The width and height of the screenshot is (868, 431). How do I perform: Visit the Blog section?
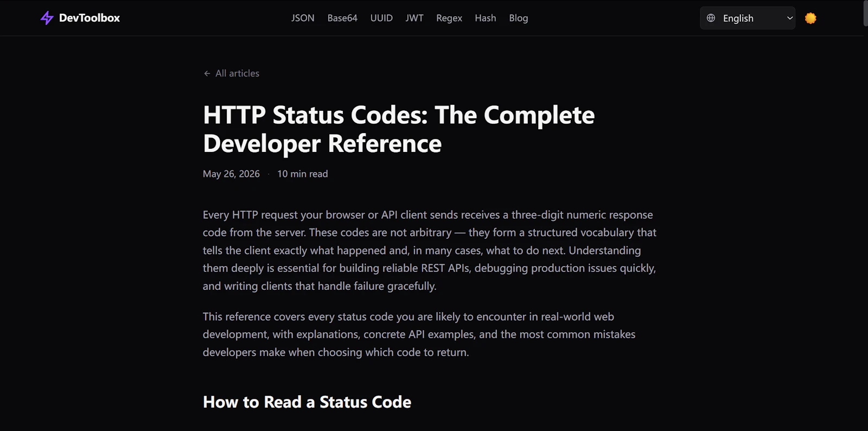click(519, 18)
